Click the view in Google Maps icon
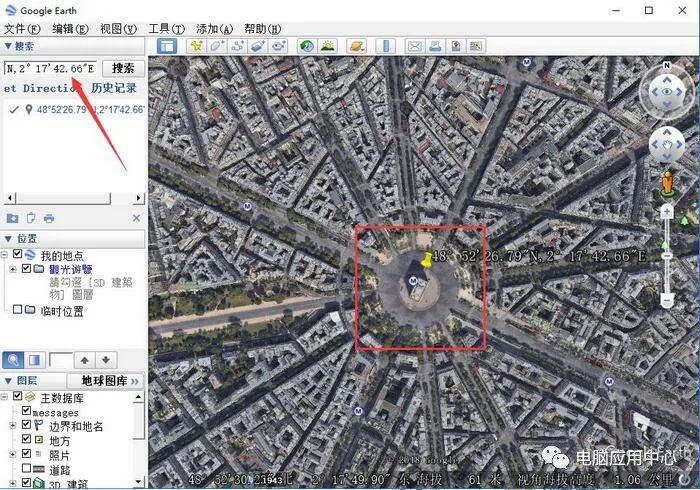Image resolution: width=700 pixels, height=490 pixels. (476, 46)
